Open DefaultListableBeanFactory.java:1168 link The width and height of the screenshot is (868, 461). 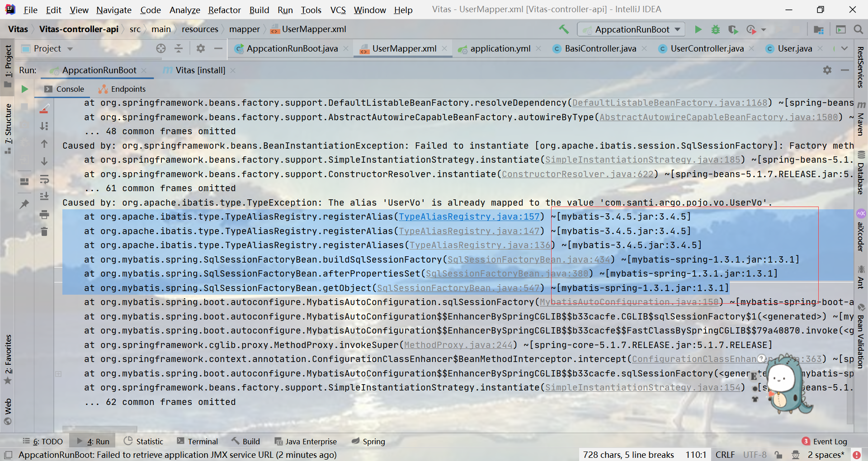[670, 103]
